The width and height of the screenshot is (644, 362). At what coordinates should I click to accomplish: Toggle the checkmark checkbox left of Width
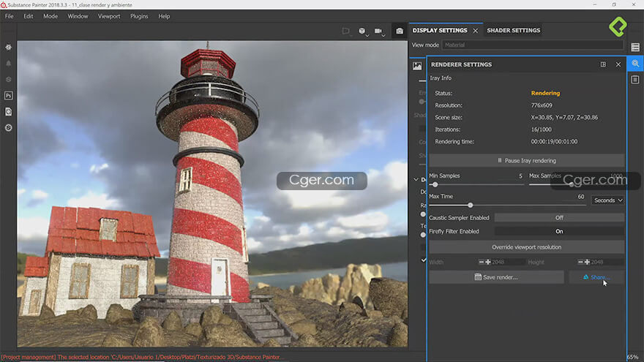coord(424,260)
